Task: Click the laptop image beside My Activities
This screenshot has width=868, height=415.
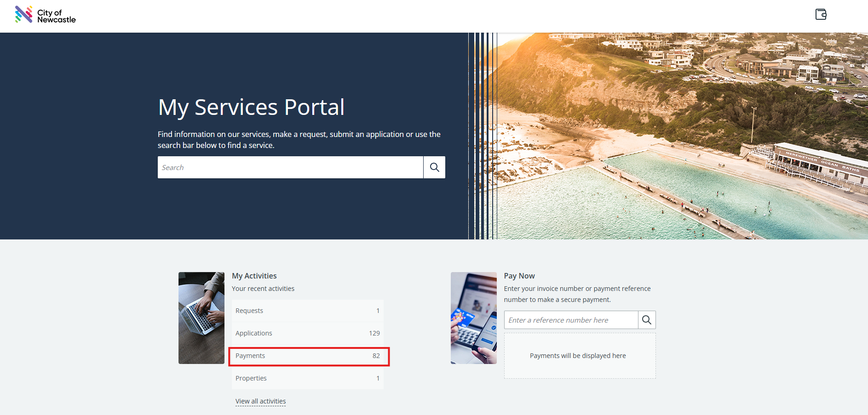Action: pyautogui.click(x=201, y=318)
